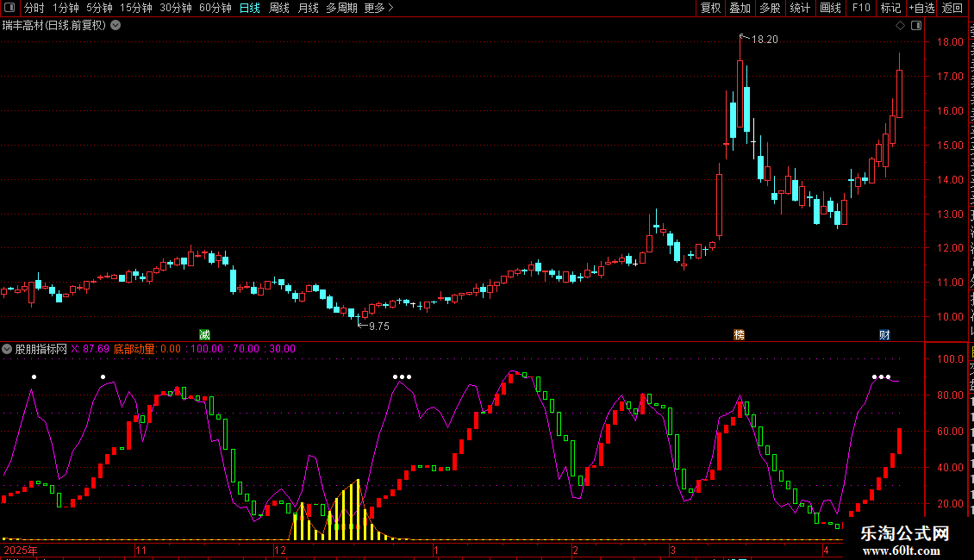Click the 18.20 high price label
Screen dimensions: 974x560
click(765, 40)
